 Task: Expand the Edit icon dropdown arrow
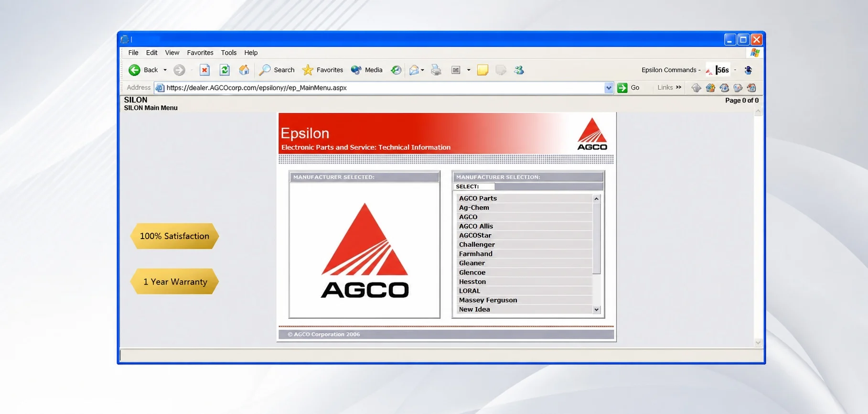(469, 70)
